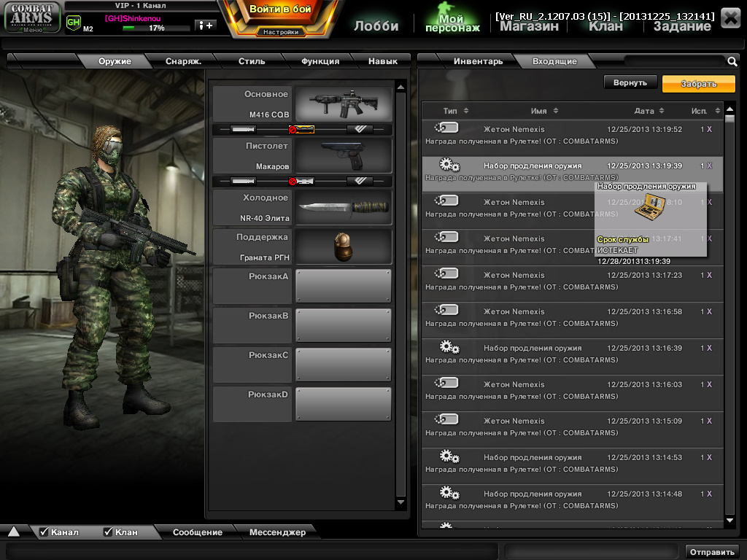This screenshot has width=747, height=560.
Task: Click the inbox scroll down arrow
Action: pos(729,521)
